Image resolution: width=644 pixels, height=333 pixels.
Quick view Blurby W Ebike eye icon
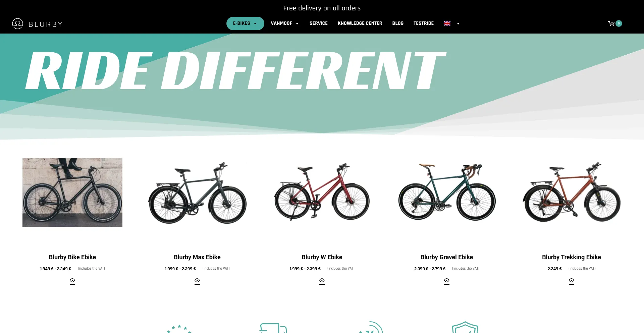point(322,281)
